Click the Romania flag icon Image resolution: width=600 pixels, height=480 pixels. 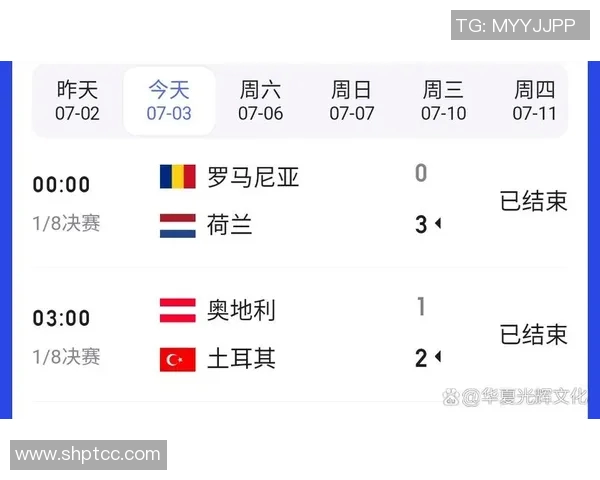click(177, 177)
